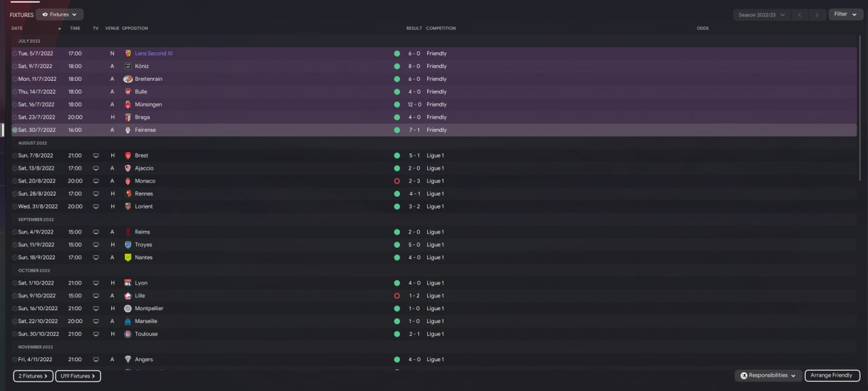This screenshot has height=391, width=868.
Task: Click the Lyon club crest
Action: tap(127, 283)
